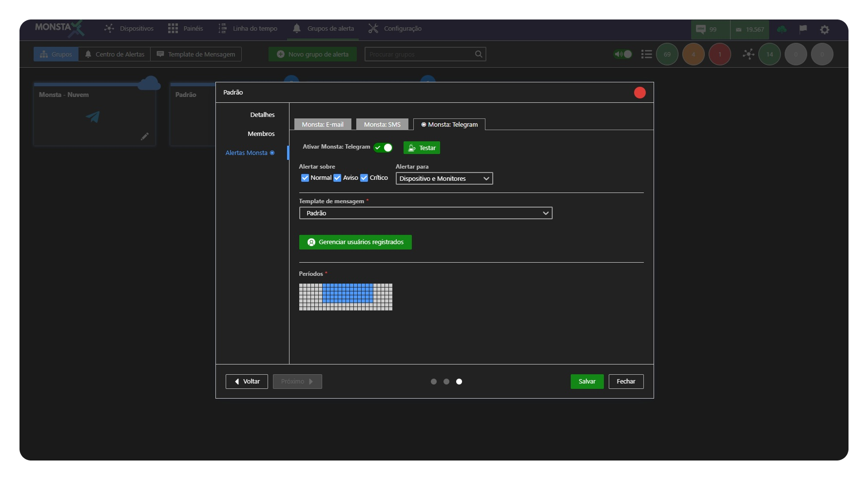Click orange status circle showing 4
The height and width of the screenshot is (480, 868).
[694, 54]
